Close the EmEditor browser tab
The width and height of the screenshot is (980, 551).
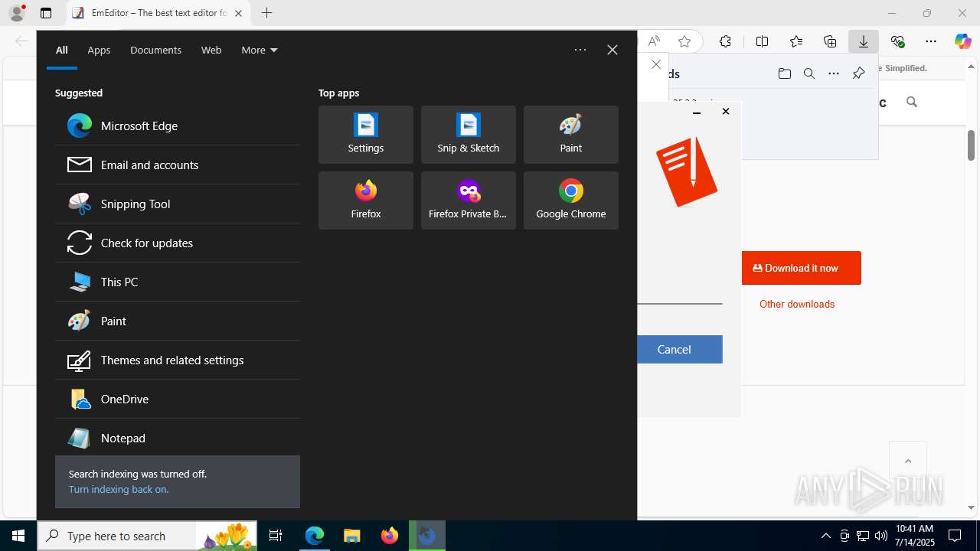238,13
